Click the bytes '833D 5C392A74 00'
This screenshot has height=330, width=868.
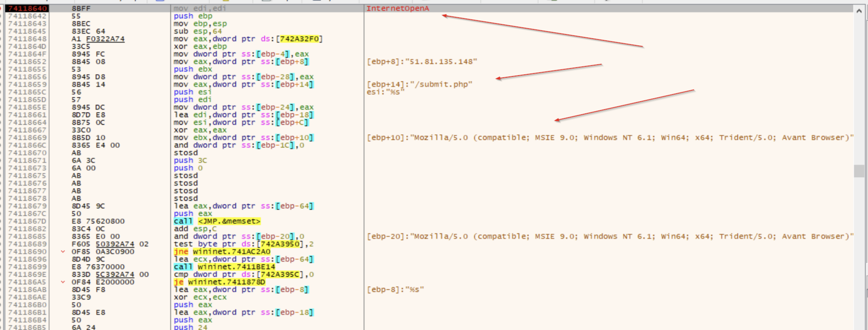[x=110, y=274]
